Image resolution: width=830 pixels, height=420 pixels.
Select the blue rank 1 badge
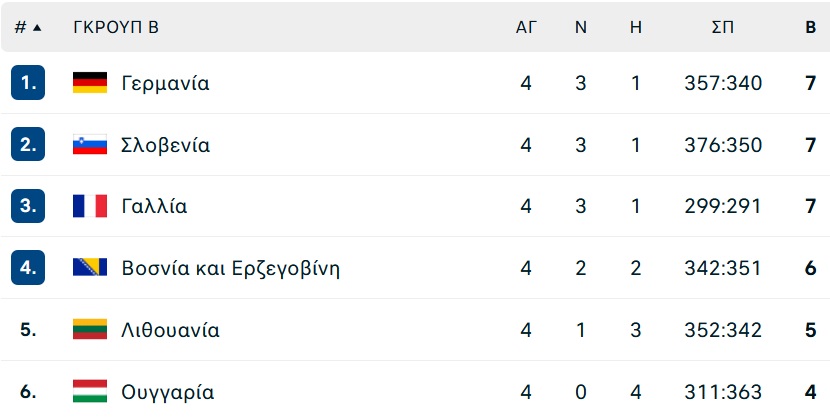click(x=28, y=83)
